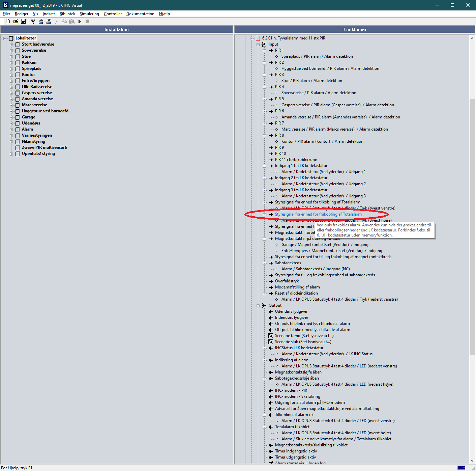Click the location icon next to Garage
Screen dimensions: 476x471
click(18, 117)
